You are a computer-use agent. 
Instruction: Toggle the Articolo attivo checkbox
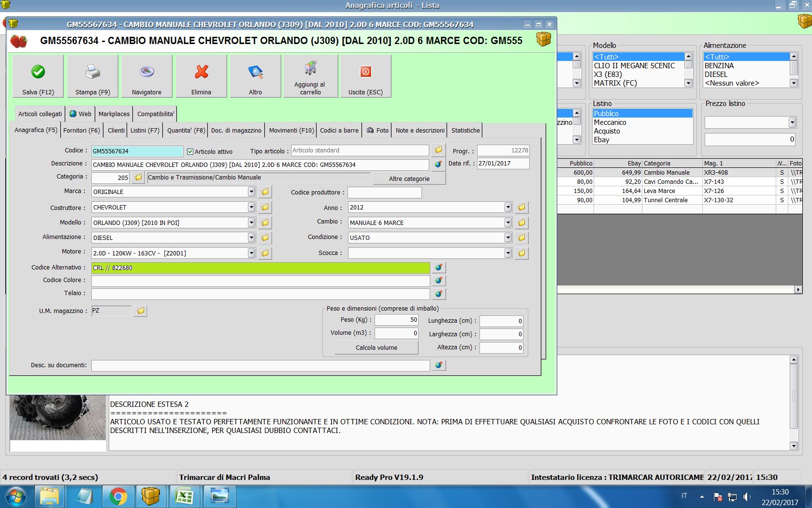tap(190, 151)
